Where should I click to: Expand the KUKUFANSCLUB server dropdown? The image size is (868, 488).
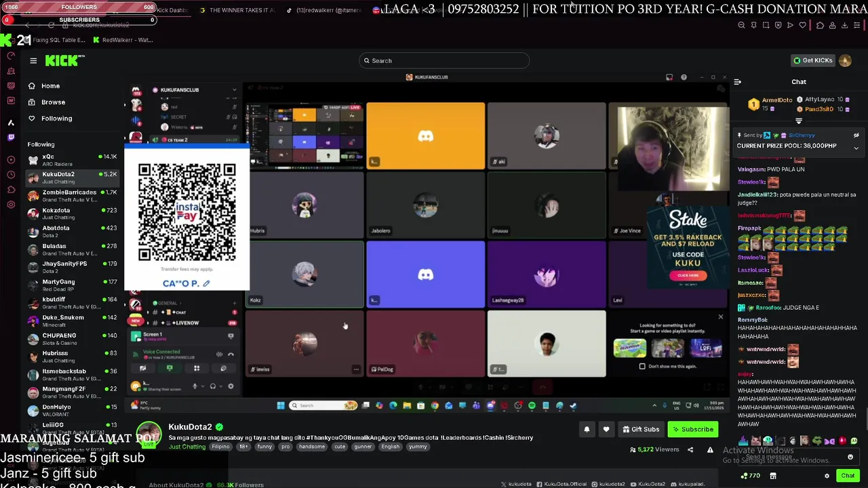click(x=235, y=89)
